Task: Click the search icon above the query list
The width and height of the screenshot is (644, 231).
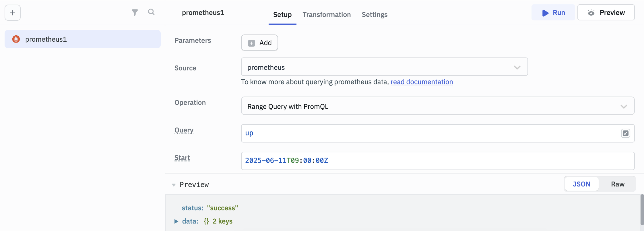Action: [x=152, y=12]
